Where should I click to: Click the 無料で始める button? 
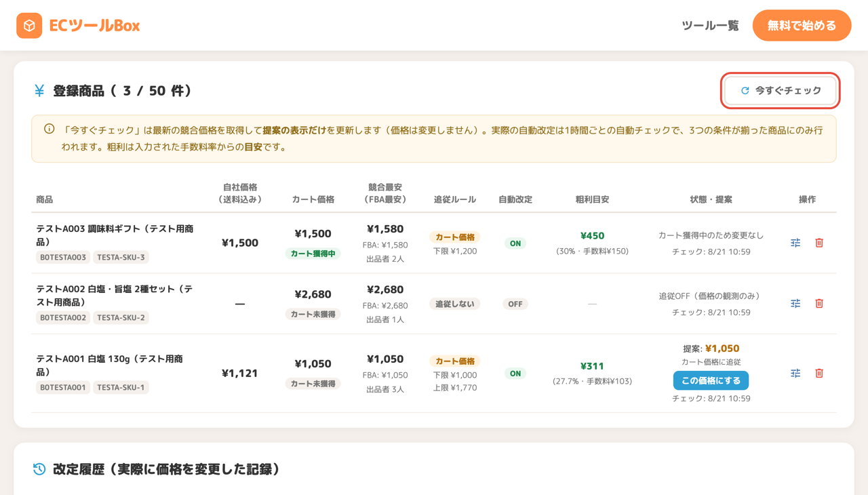click(x=802, y=26)
